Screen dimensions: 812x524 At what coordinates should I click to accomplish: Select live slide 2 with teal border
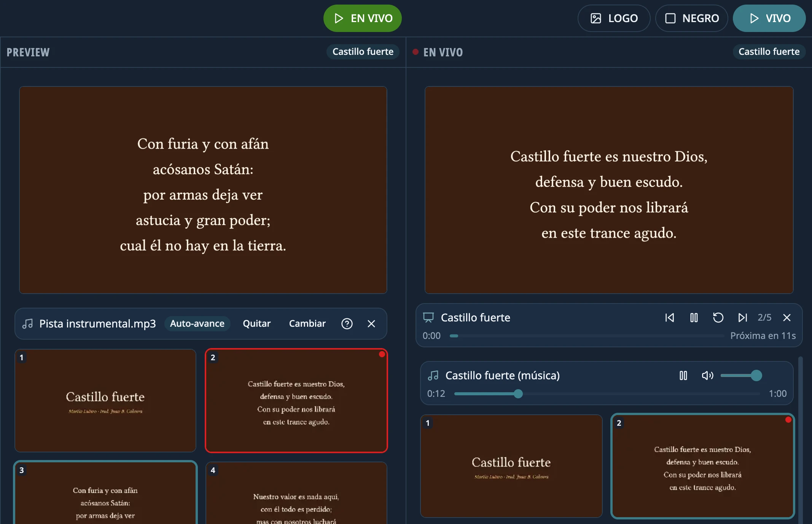click(x=702, y=466)
